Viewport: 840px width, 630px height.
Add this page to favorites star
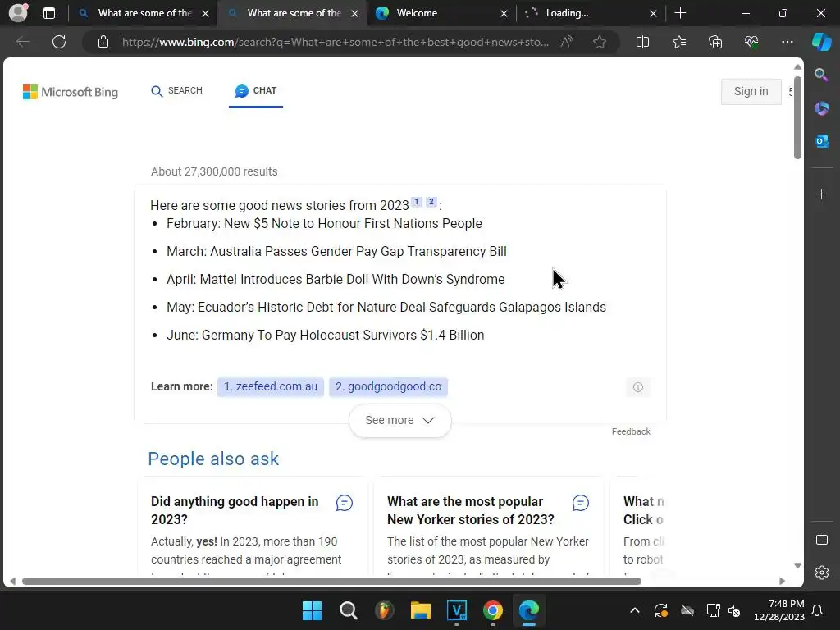[600, 42]
